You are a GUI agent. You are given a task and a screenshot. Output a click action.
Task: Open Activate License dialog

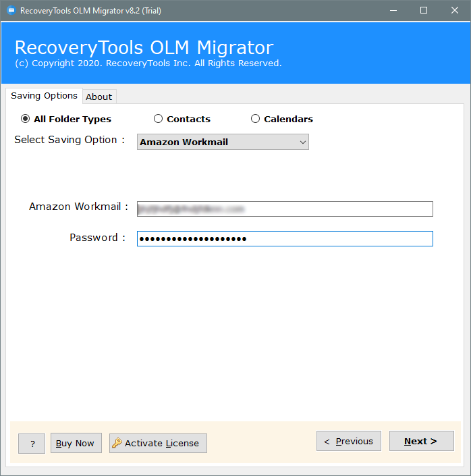coord(158,443)
